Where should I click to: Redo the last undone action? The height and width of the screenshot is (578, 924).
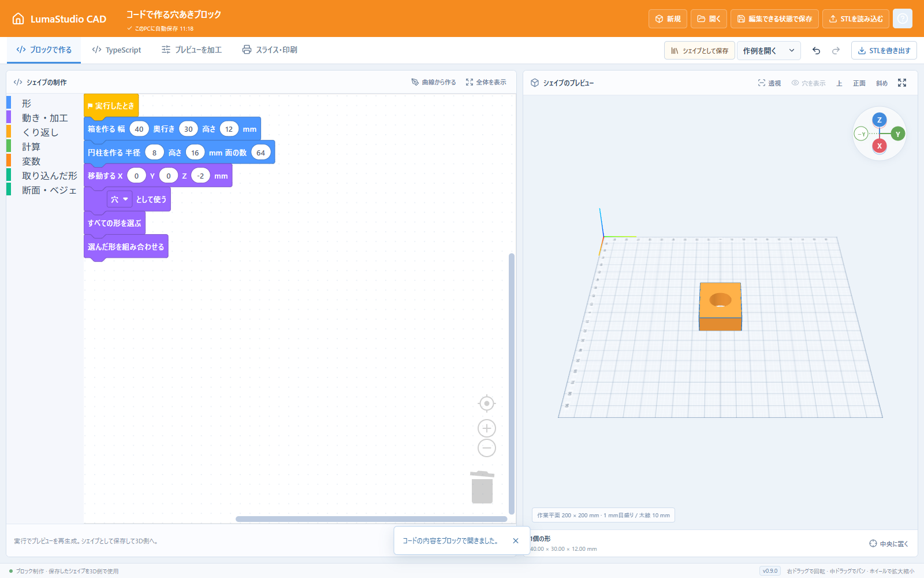tap(836, 50)
